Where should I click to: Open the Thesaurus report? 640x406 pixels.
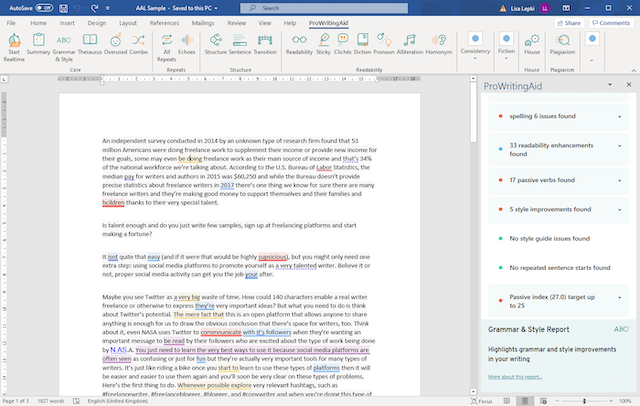point(90,44)
